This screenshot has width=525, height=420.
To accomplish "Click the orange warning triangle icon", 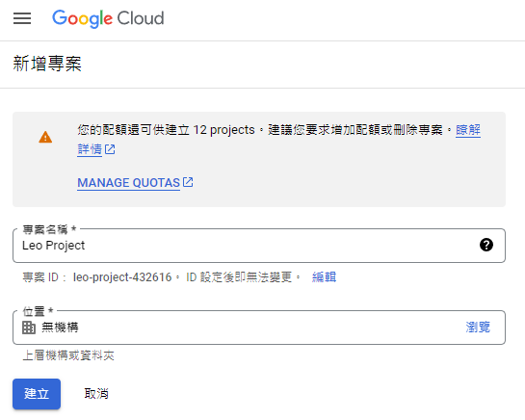I will coord(45,137).
